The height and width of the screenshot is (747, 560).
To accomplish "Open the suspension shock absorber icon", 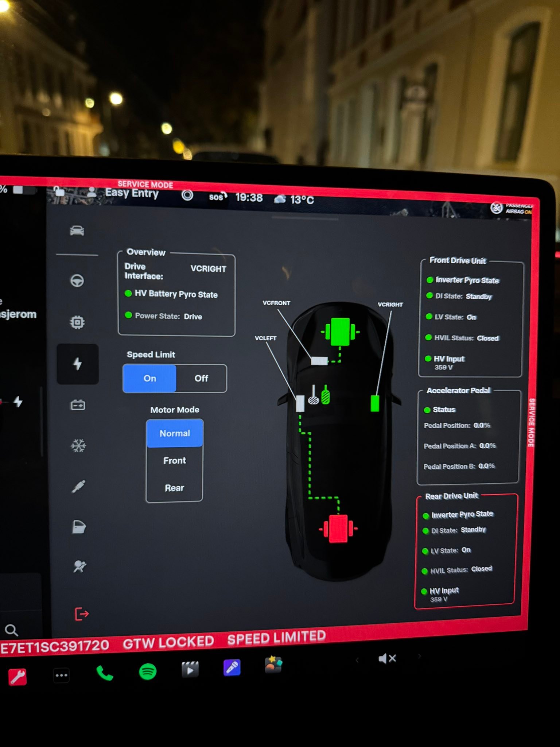I will pos(78,486).
